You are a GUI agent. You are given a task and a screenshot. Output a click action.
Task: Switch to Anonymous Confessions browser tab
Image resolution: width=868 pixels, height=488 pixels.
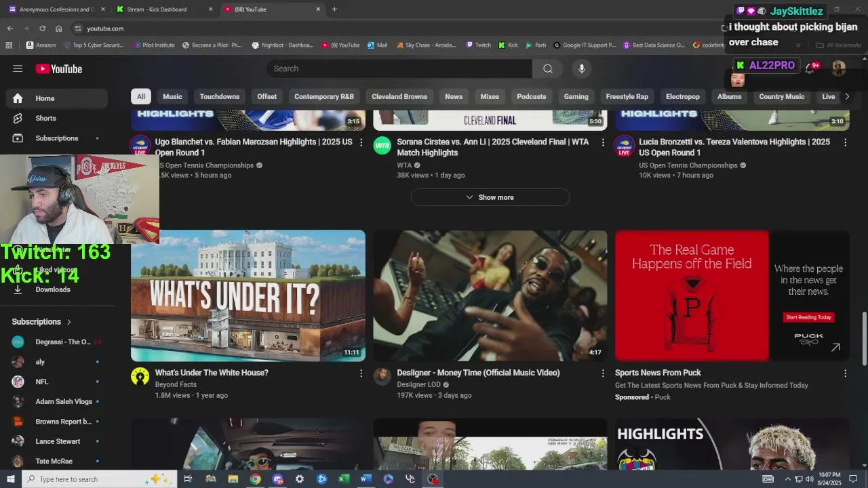pos(57,9)
